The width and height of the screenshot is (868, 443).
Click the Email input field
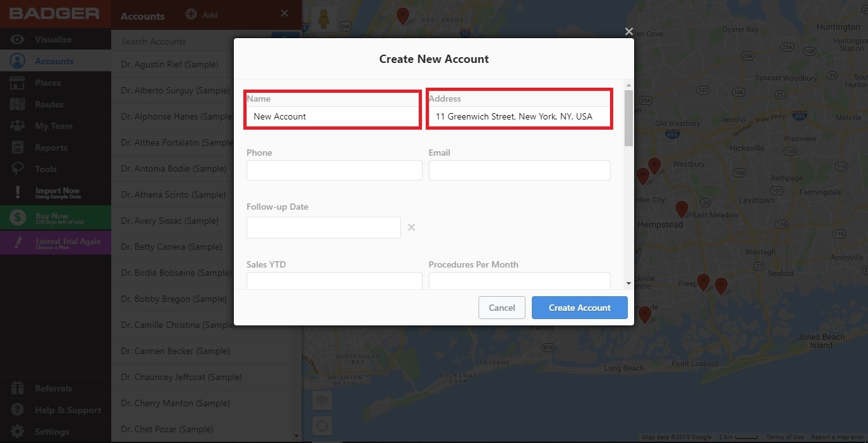pyautogui.click(x=519, y=170)
